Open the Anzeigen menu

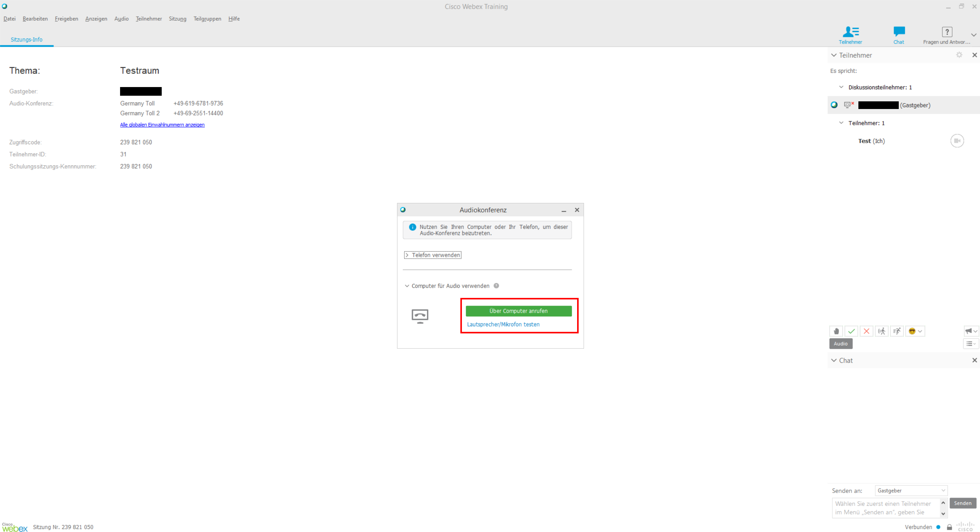(x=96, y=19)
